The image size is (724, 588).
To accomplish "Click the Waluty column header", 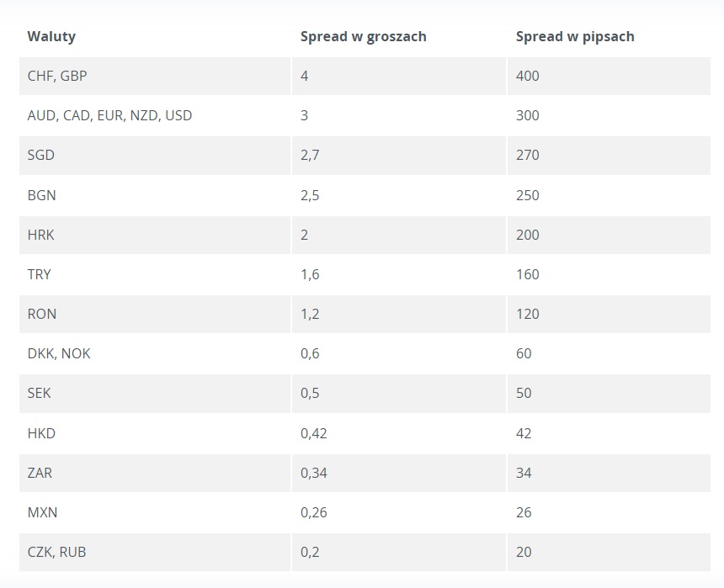I will (x=51, y=36).
